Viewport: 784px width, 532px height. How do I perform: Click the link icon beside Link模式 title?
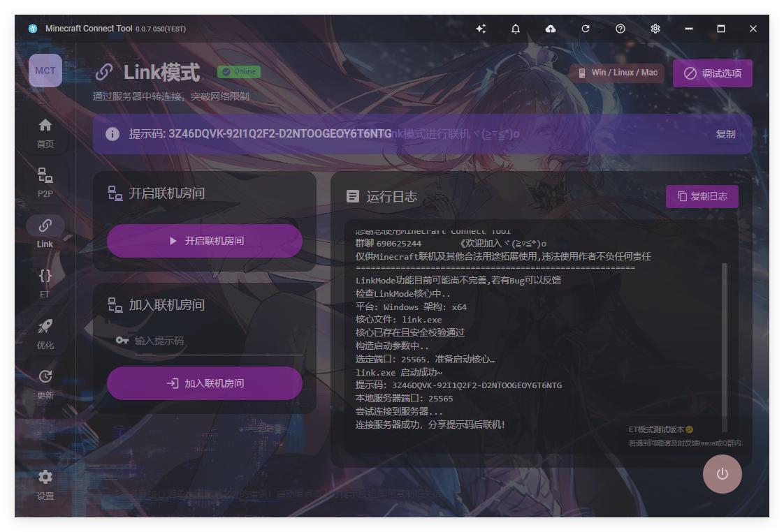105,72
